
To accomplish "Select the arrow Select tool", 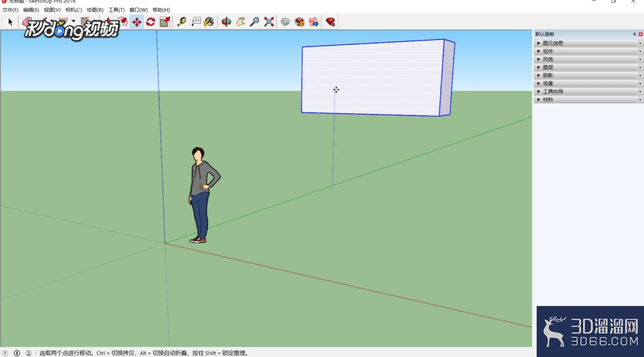I will (x=10, y=22).
